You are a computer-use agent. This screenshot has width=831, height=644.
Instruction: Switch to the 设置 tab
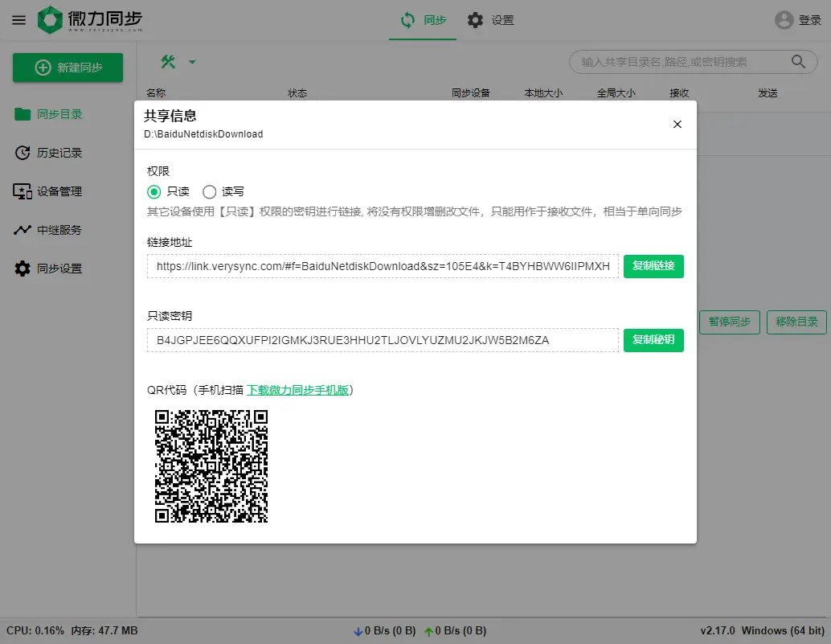(x=491, y=20)
